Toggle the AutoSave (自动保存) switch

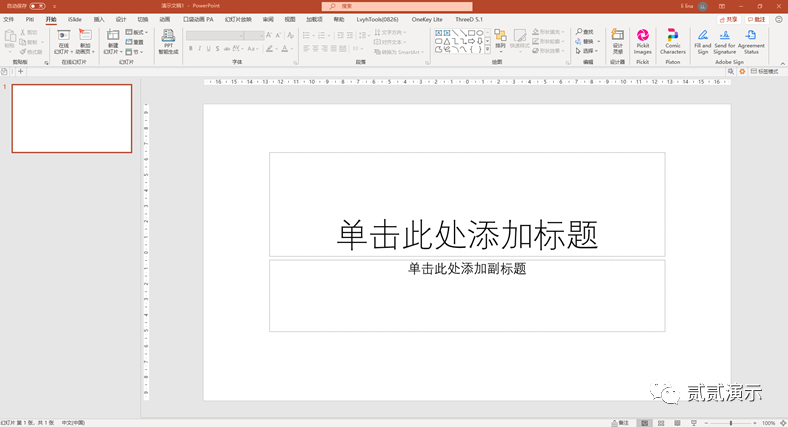tap(37, 6)
